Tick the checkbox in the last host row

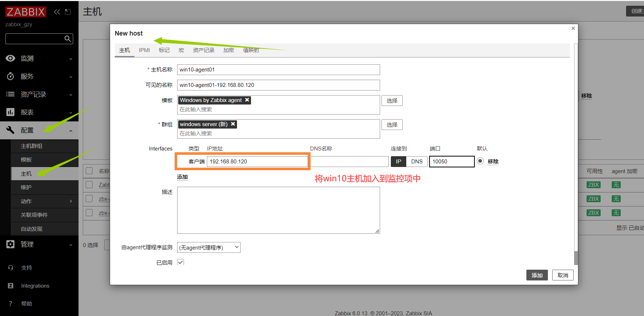pyautogui.click(x=89, y=213)
